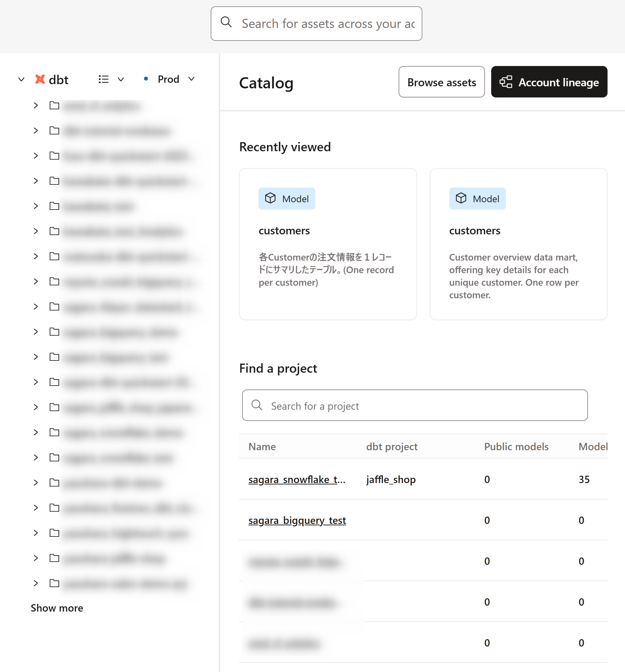Click the Name column header
Viewport: 625px width, 672px height.
click(x=262, y=447)
